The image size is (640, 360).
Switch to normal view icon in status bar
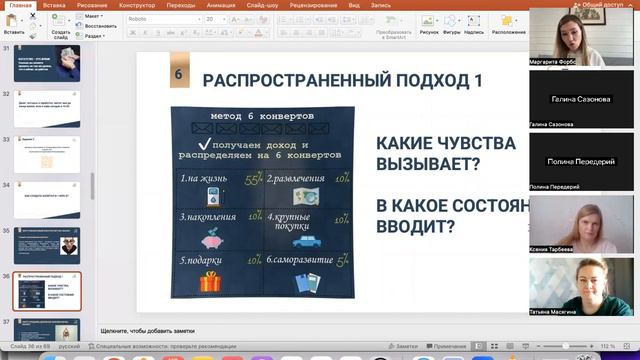point(478,346)
